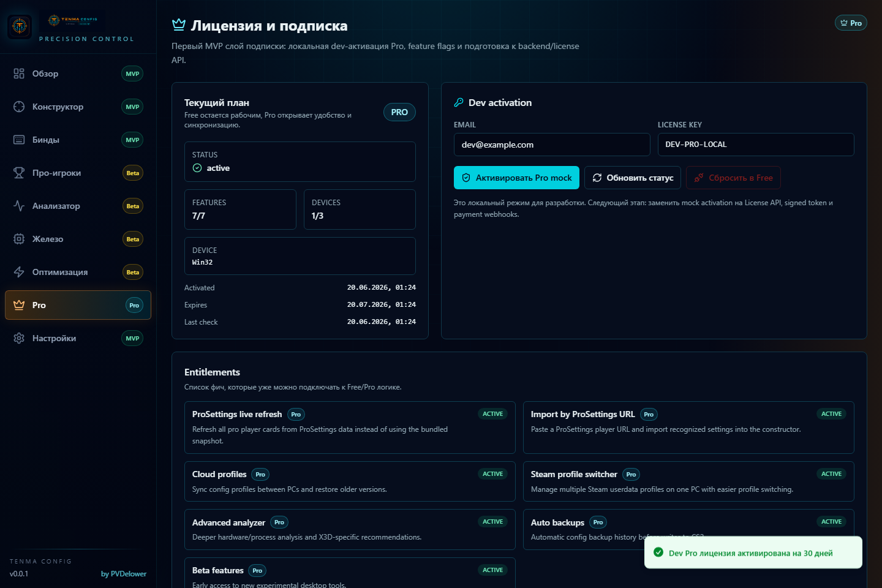Click the Advanced analyzer card title
The image size is (882, 588).
click(x=228, y=522)
